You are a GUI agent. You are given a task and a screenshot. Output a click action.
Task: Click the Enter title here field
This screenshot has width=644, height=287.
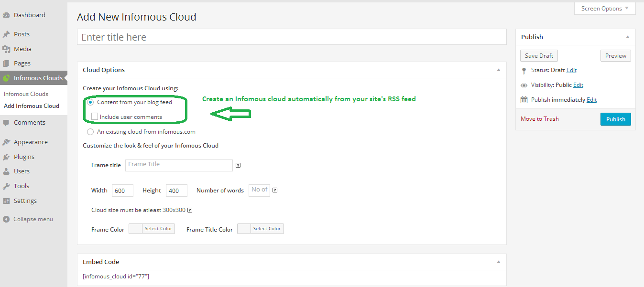[292, 37]
